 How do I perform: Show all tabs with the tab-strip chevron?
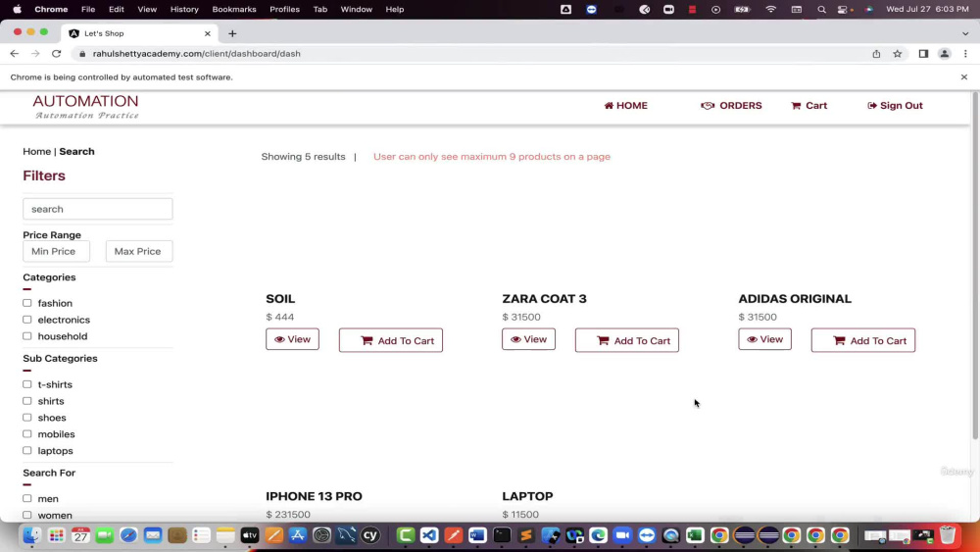pos(965,33)
